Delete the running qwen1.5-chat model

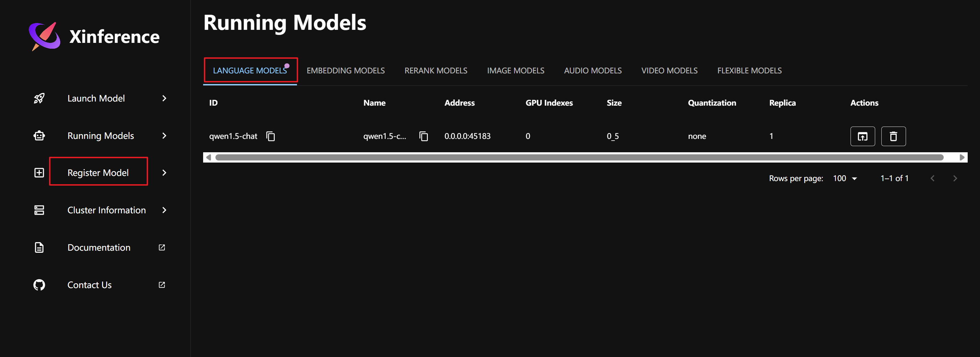[x=893, y=136]
